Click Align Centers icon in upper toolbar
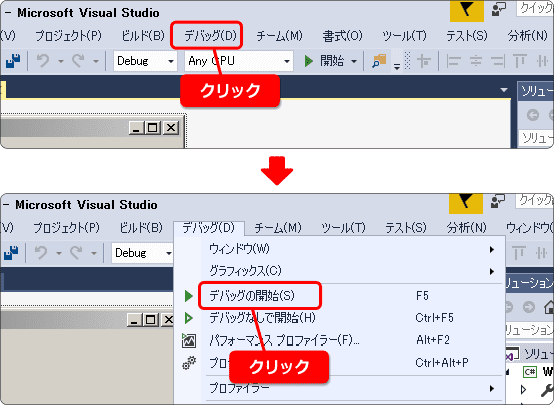 [476, 61]
